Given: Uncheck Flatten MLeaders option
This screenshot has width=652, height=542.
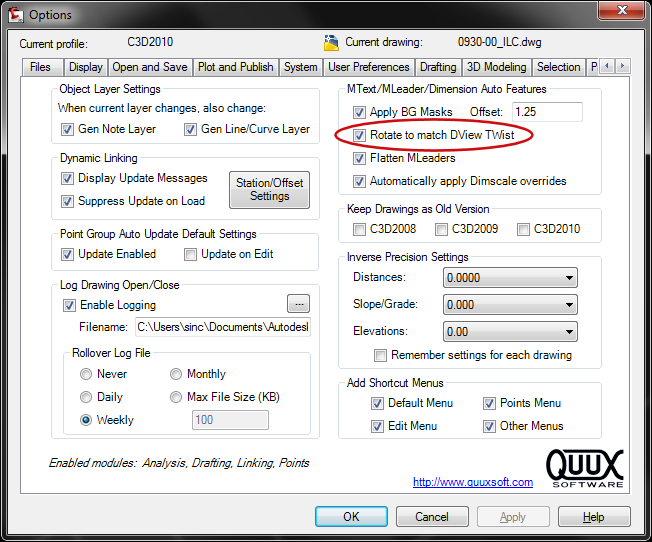Looking at the screenshot, I should (359, 158).
